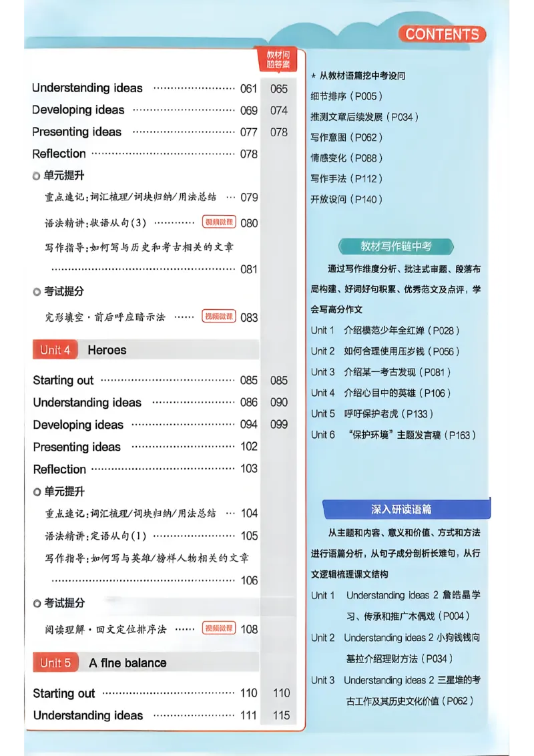Screen dimensions: 534x756
Task: Click Unit 4 介绍心目中的英雄 (P106)
Action: pos(380,393)
